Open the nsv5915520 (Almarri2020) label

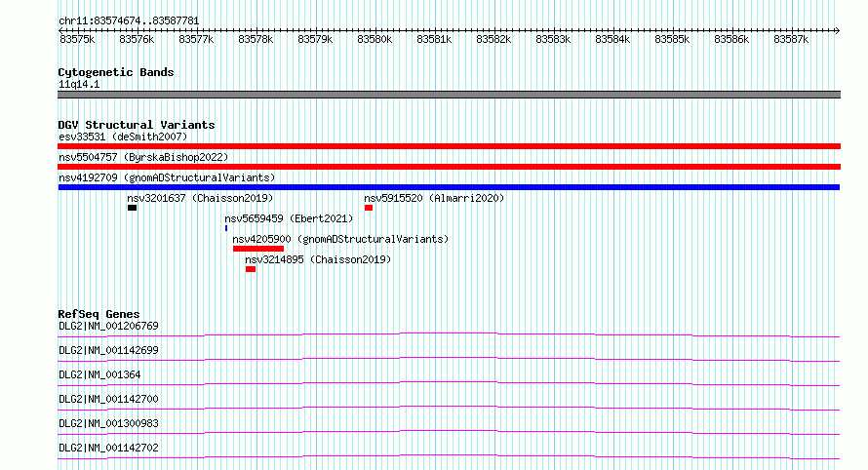coord(434,198)
